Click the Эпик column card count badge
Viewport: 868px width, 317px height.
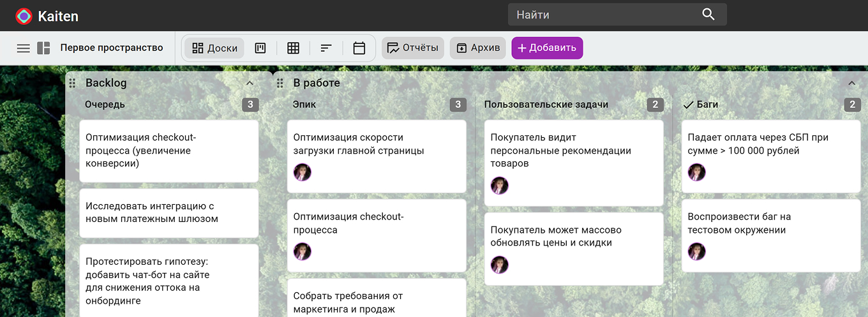coord(458,105)
